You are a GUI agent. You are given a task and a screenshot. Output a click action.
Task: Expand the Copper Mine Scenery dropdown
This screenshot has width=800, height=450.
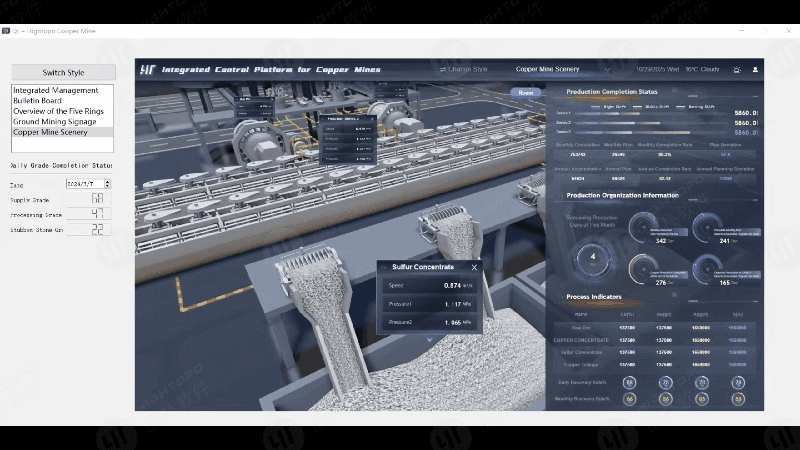coord(606,69)
